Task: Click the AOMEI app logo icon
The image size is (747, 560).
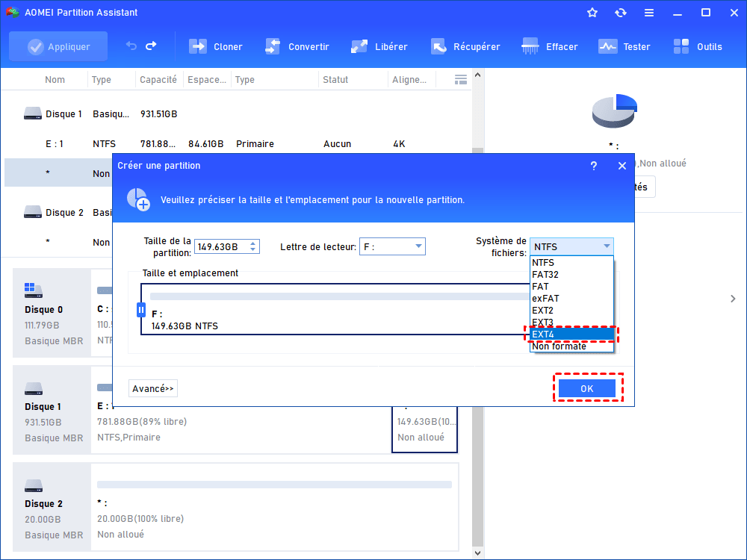Action: click(12, 13)
